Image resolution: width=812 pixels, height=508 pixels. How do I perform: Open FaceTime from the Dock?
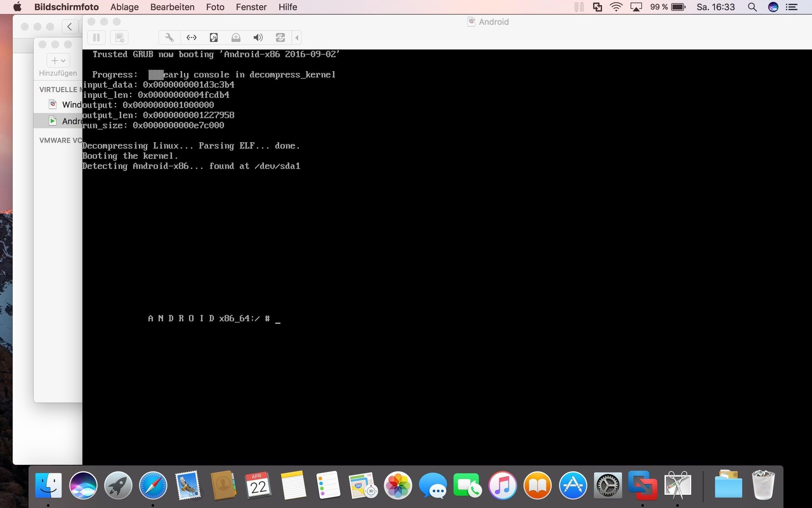467,485
